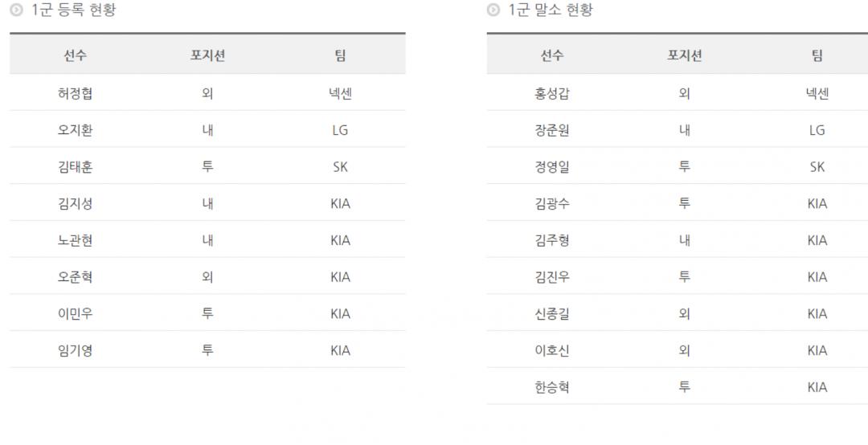Click player name 김태훈
868x445 pixels.
[x=76, y=167]
